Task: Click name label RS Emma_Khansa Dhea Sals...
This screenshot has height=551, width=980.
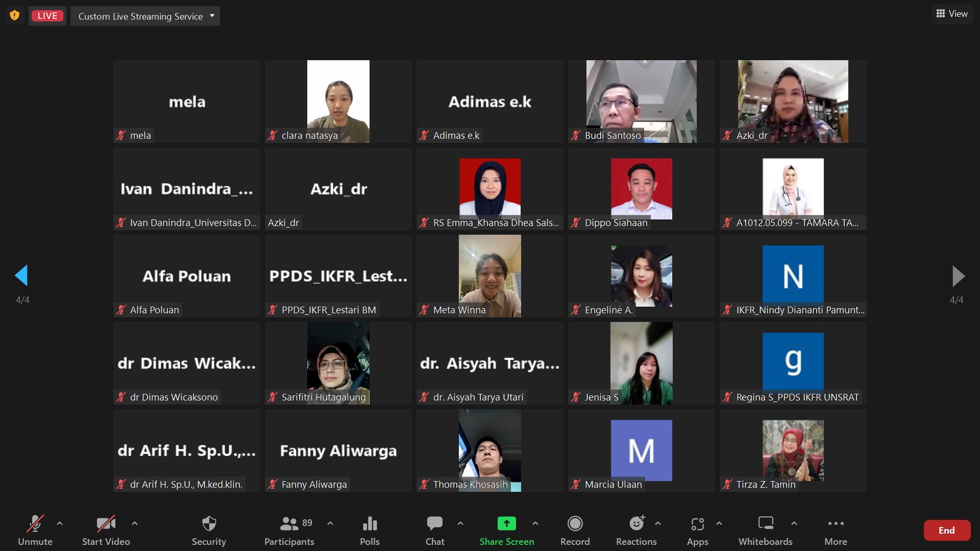Action: coord(496,223)
